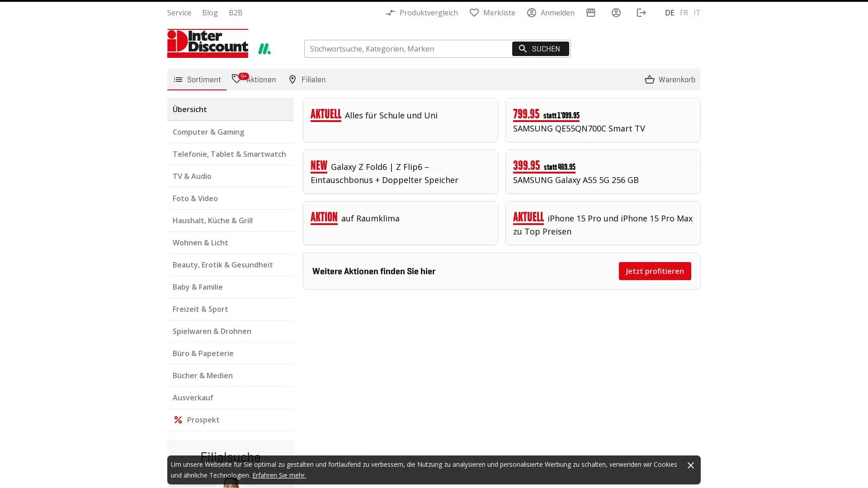Select the Sortiment tab
The height and width of the screenshot is (488, 868).
pyautogui.click(x=197, y=80)
